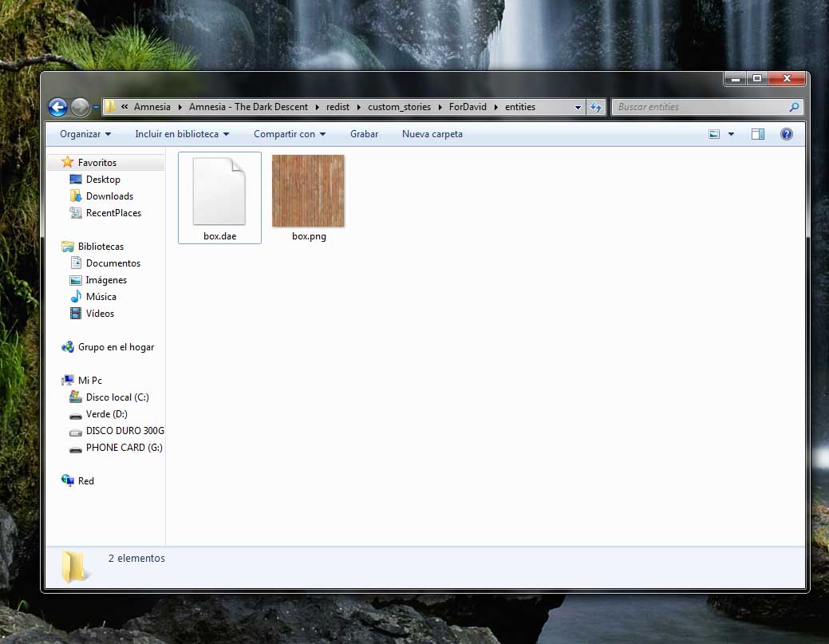The image size is (829, 644).
Task: Click the change view icon
Action: tap(714, 134)
